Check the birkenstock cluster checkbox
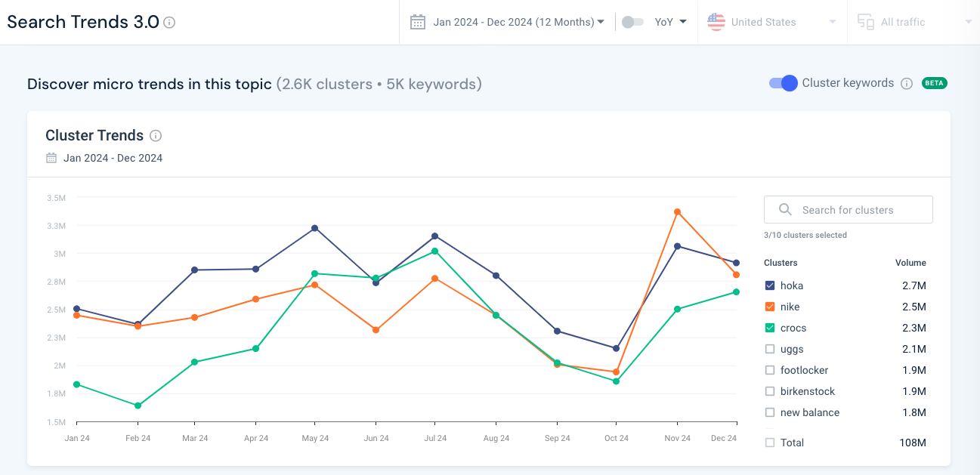 (770, 391)
